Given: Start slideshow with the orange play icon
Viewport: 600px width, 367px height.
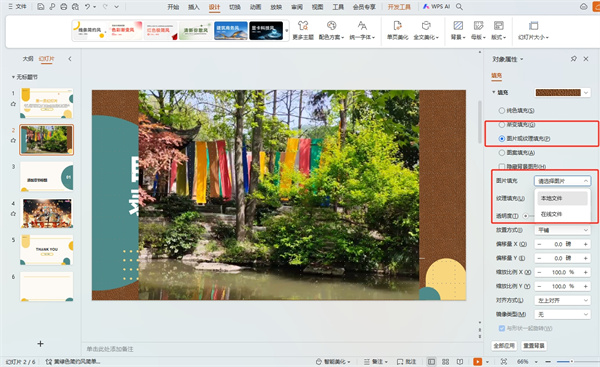Looking at the screenshot, I should pos(478,362).
